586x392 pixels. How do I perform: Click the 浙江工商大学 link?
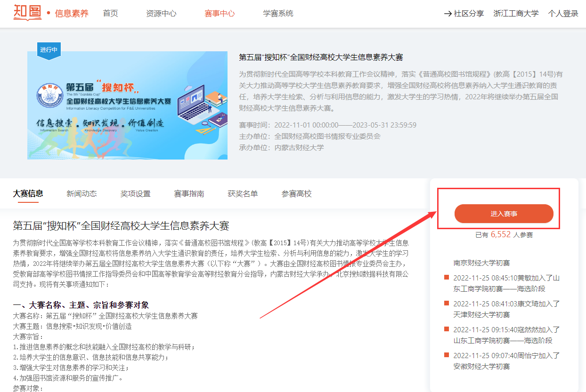point(516,14)
